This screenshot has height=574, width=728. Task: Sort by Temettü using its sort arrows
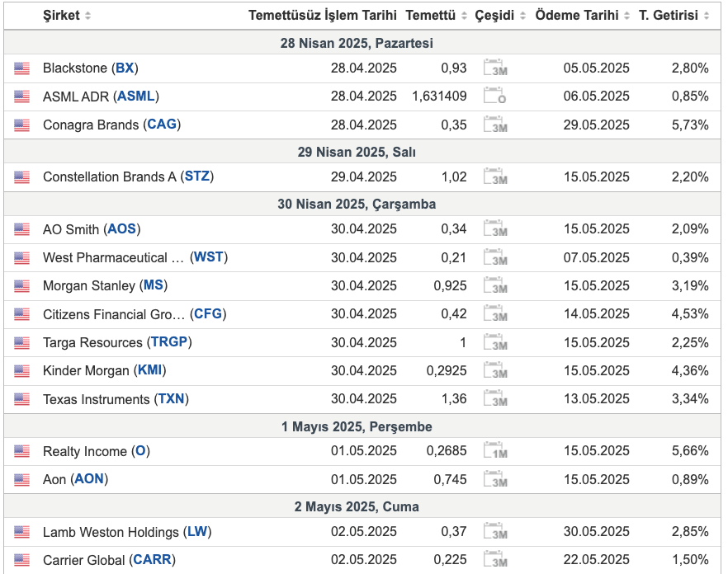tap(464, 16)
